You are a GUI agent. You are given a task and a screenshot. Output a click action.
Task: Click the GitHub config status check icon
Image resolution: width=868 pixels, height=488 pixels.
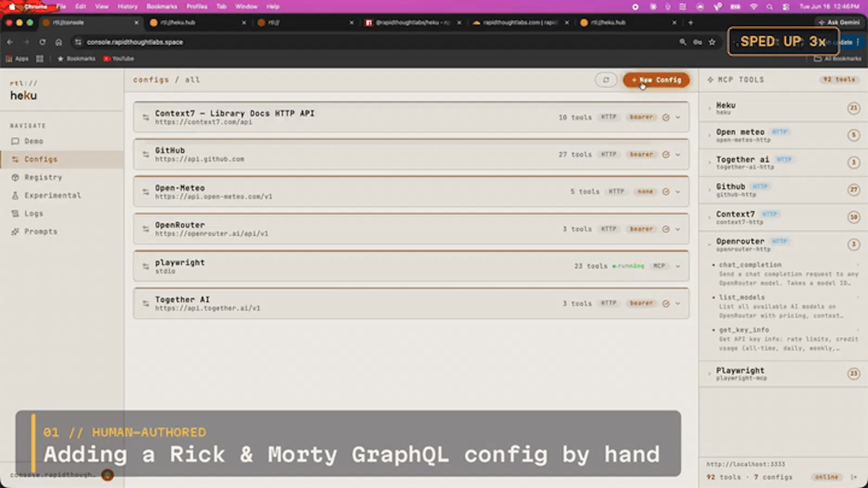[x=666, y=155]
